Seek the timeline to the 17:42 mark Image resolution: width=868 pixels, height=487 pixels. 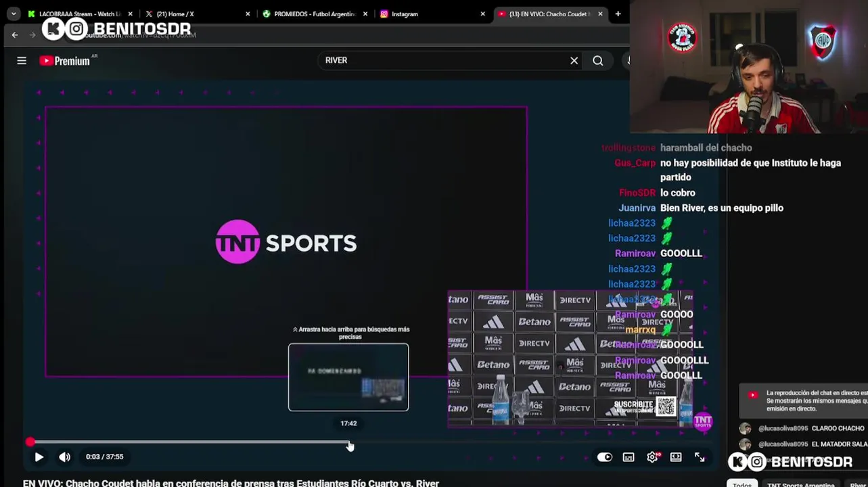click(x=349, y=442)
